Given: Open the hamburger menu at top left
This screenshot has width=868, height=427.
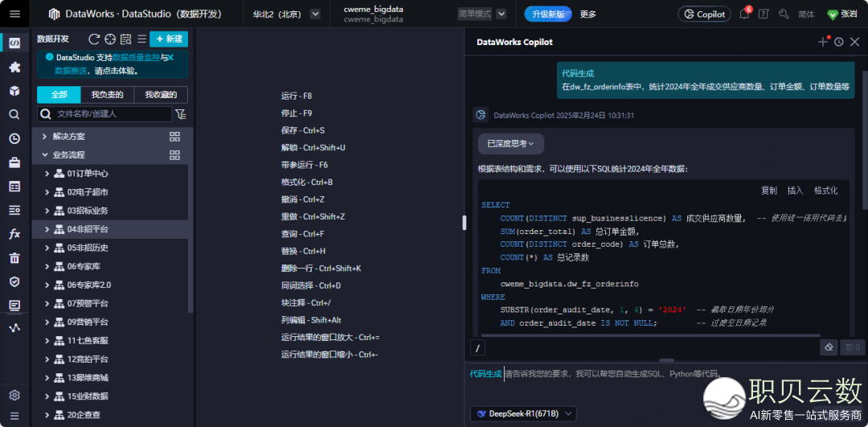Looking at the screenshot, I should coord(15,14).
